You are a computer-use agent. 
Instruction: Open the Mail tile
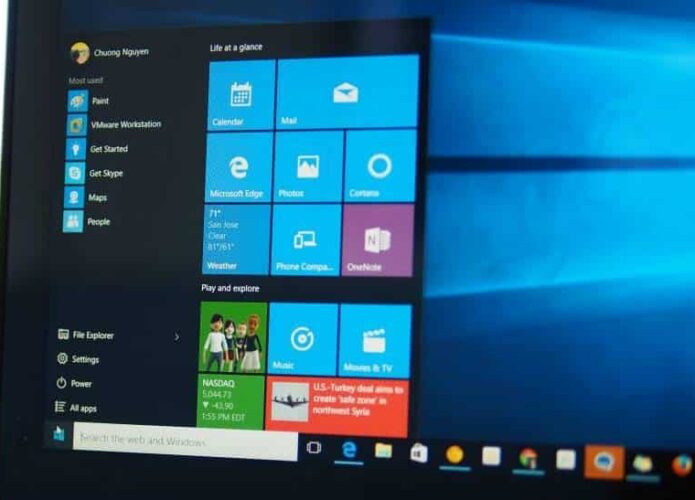(348, 92)
